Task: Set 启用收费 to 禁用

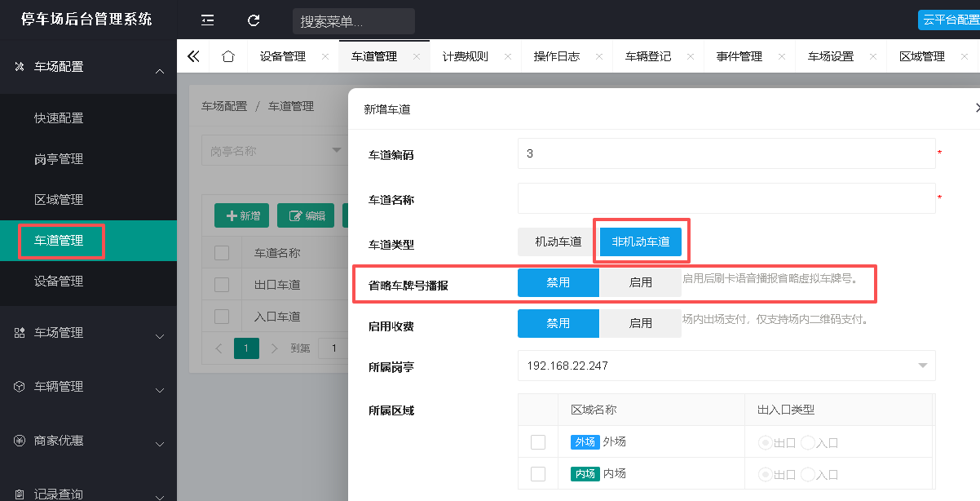Action: pos(558,323)
